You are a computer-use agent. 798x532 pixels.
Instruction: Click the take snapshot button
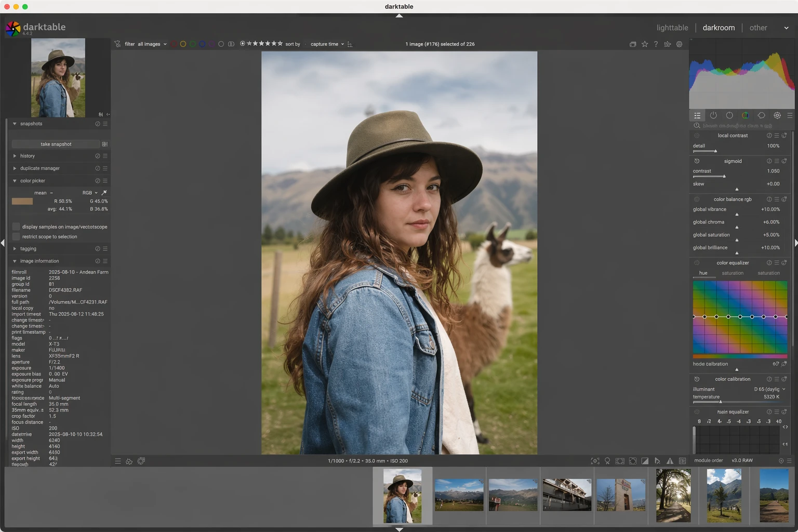(x=56, y=144)
